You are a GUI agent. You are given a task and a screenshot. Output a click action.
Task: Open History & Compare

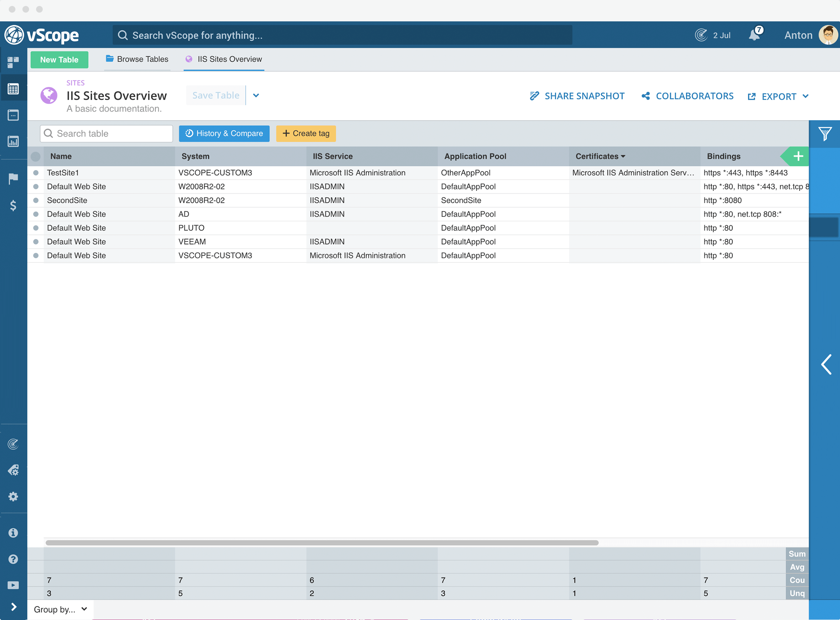coord(224,133)
